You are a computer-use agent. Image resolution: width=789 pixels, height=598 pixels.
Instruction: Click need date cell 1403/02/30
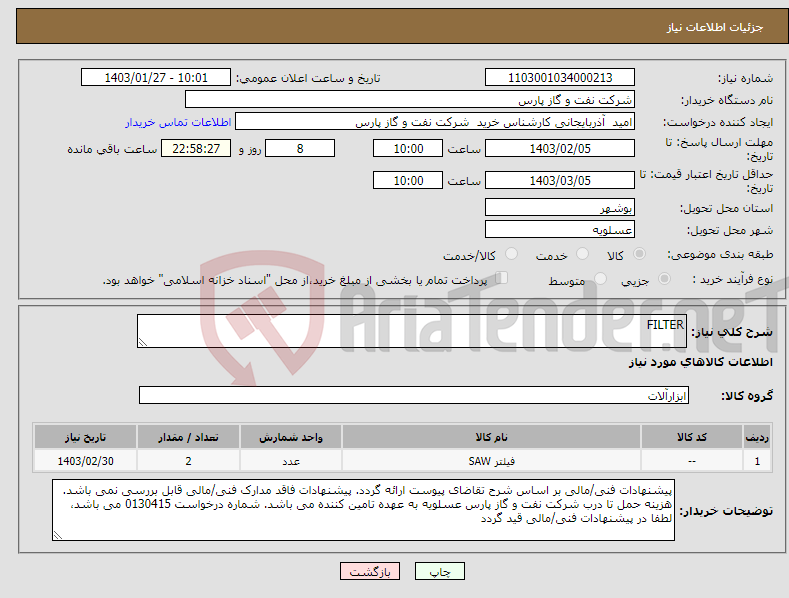(86, 461)
